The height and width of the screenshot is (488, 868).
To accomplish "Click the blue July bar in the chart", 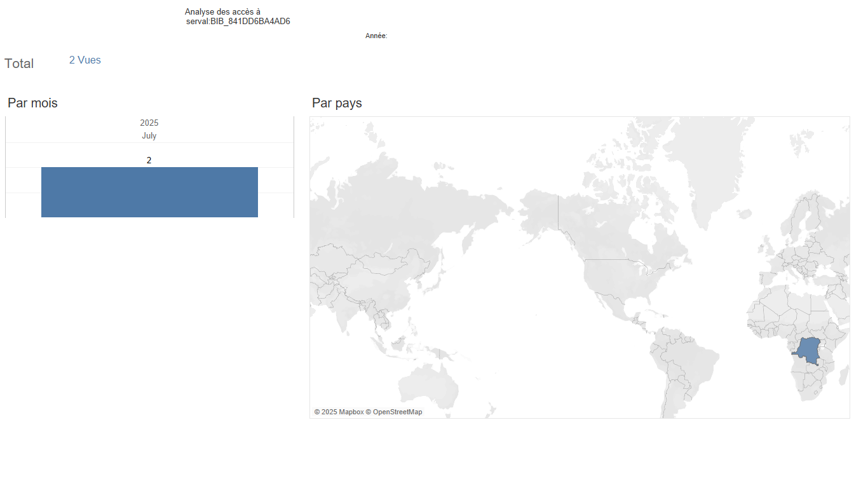I will tap(149, 192).
